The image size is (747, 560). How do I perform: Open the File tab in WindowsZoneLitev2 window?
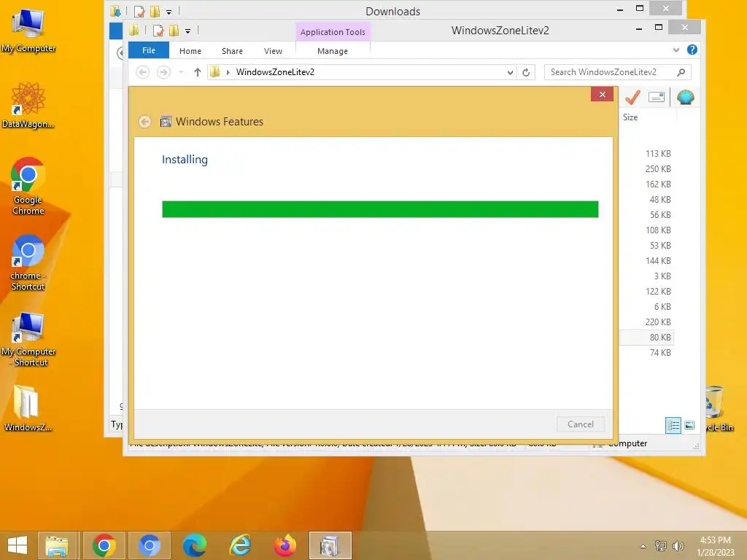(149, 50)
